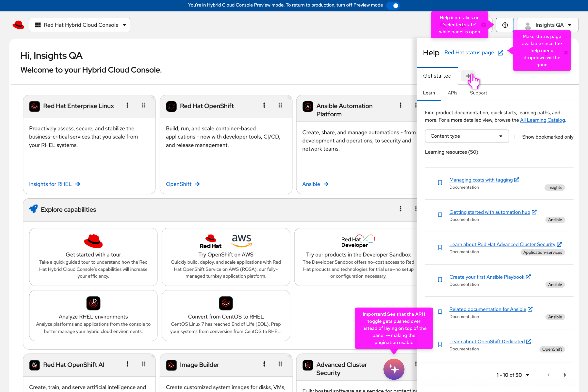
Task: Check Show bookmarked only
Action: [x=517, y=137]
